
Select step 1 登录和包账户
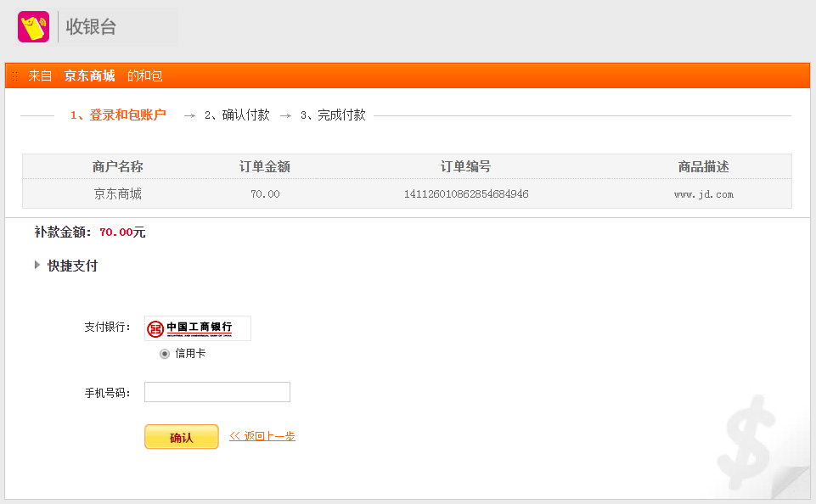118,115
